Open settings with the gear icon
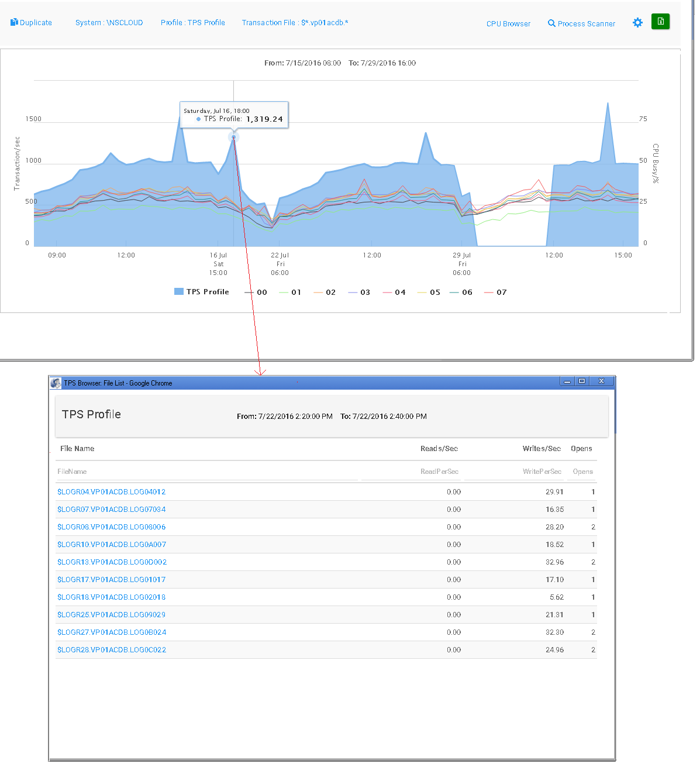Image resolution: width=700 pixels, height=767 pixels. click(x=637, y=23)
